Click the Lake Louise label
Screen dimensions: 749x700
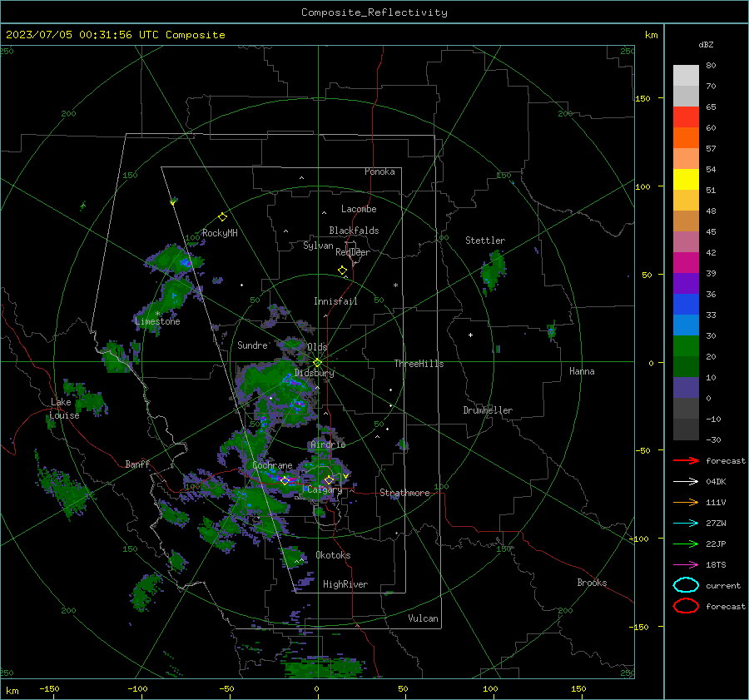pos(64,409)
